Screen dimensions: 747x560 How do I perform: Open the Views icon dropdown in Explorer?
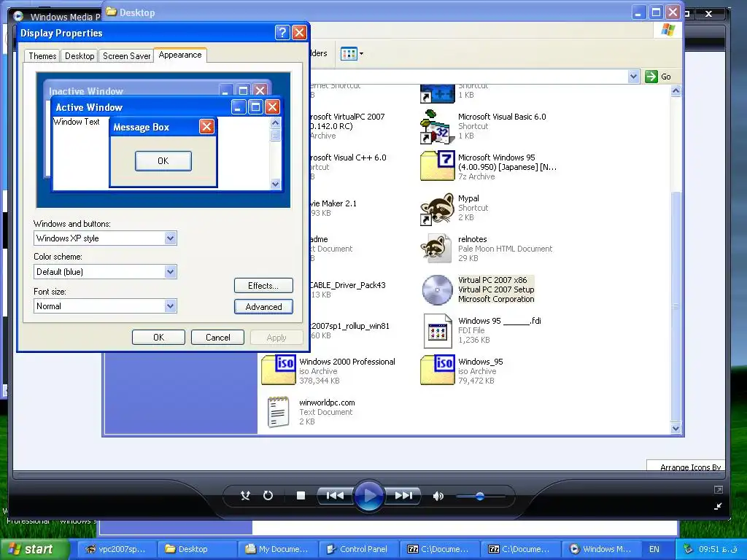pos(352,54)
